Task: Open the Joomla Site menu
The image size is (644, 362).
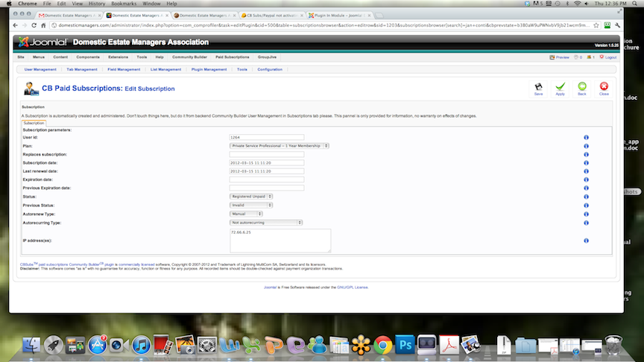Action: pos(21,57)
